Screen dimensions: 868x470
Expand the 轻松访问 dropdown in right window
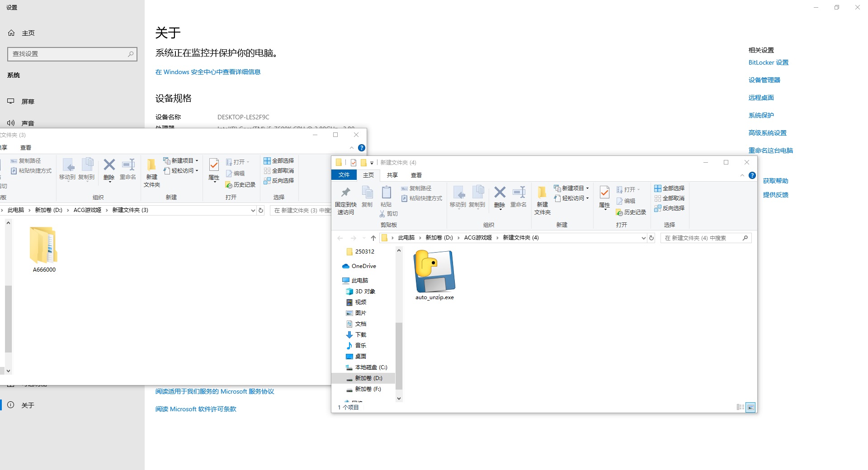click(587, 198)
